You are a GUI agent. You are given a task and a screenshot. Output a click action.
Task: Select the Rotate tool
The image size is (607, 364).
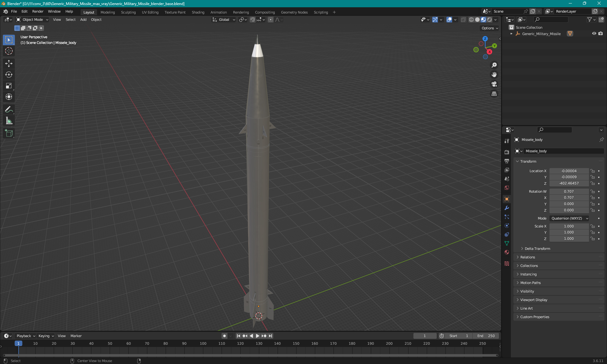click(9, 75)
